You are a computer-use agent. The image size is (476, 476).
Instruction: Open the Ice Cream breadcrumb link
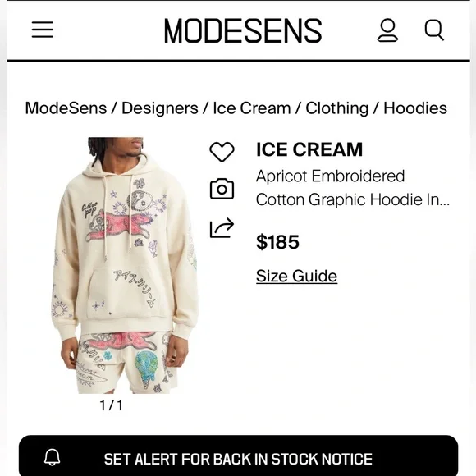tap(252, 108)
